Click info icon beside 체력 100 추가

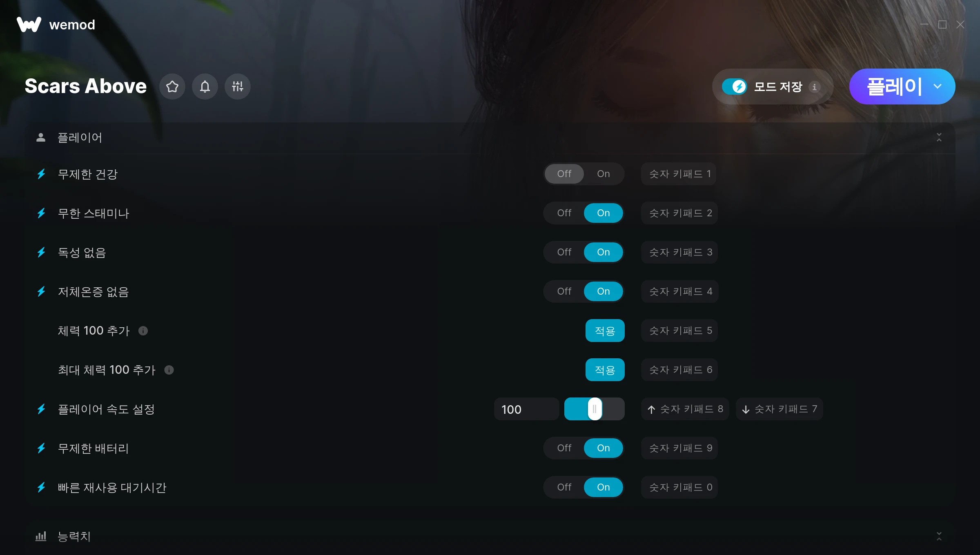(143, 331)
